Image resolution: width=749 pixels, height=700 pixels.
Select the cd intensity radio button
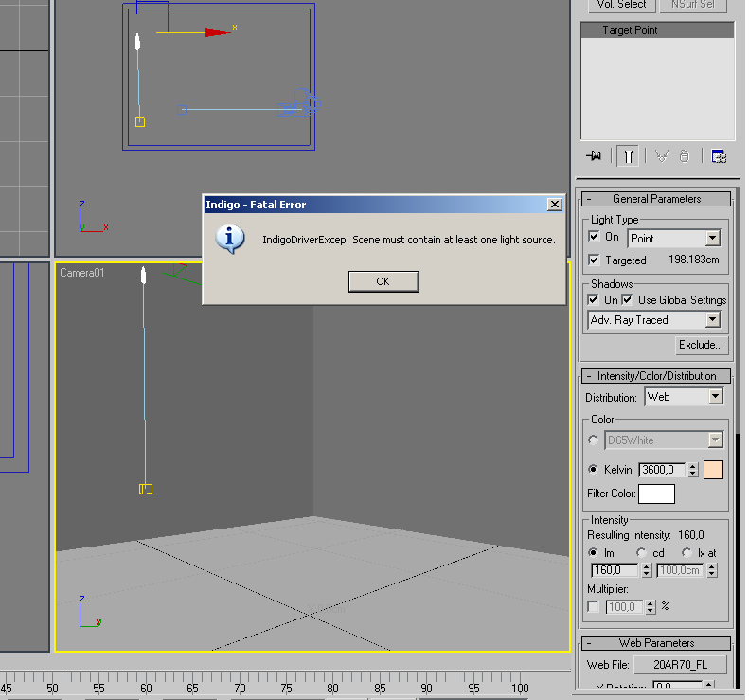(641, 552)
